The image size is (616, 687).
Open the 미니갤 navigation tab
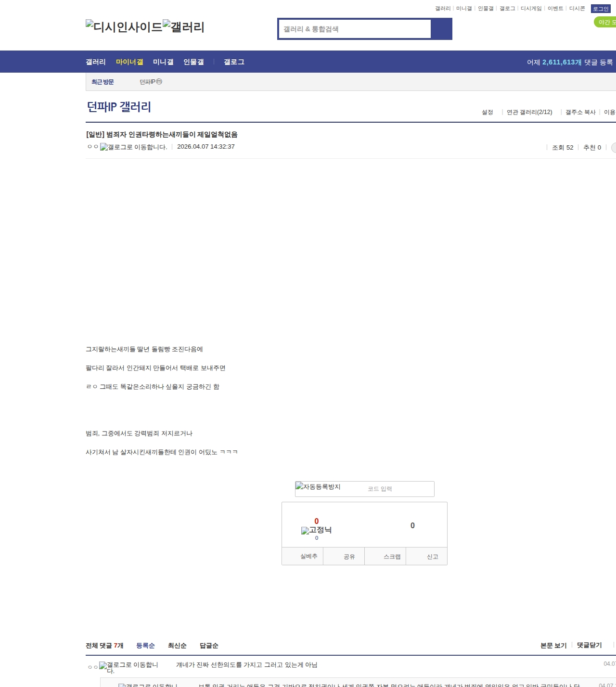pos(163,62)
